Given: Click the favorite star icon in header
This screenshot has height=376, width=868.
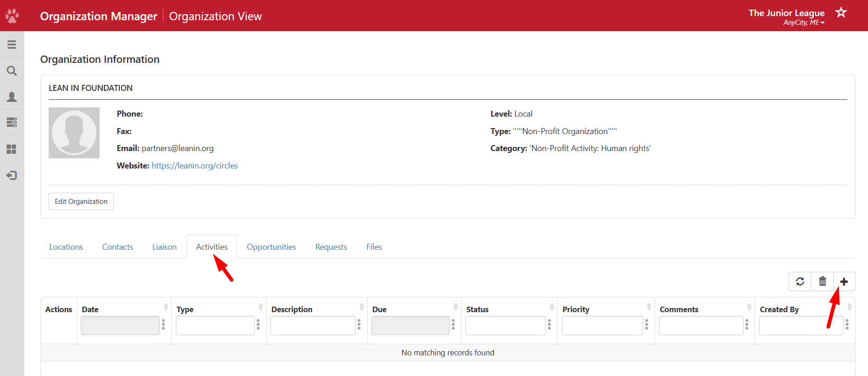Looking at the screenshot, I should tap(841, 12).
